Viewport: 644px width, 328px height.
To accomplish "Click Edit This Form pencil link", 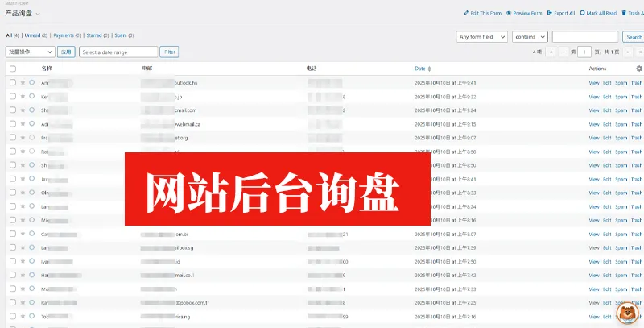I will pyautogui.click(x=483, y=13).
